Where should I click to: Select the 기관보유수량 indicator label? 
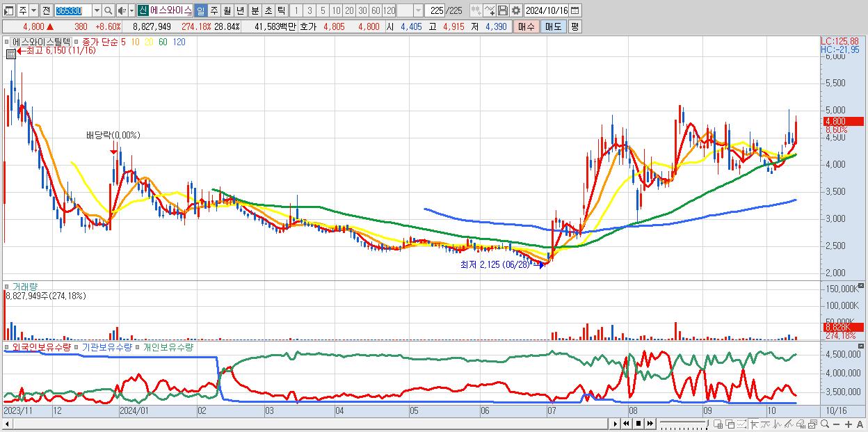(x=107, y=346)
